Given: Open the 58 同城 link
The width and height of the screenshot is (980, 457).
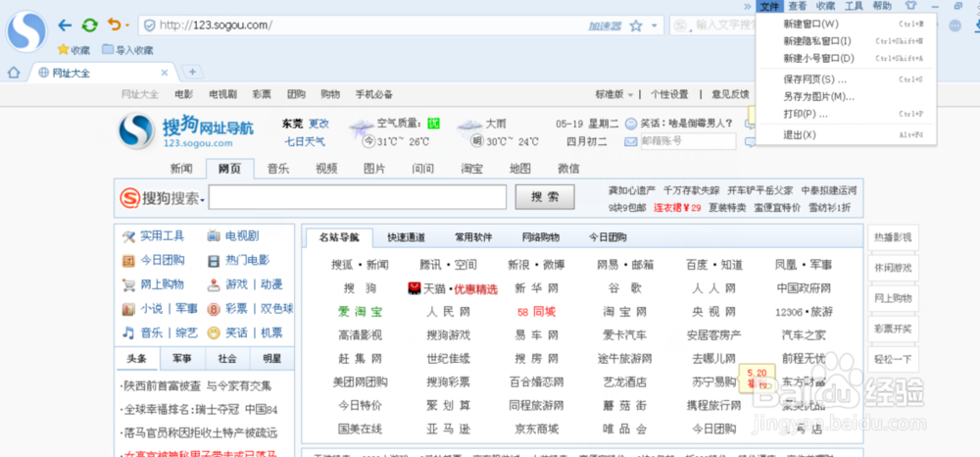Looking at the screenshot, I should pos(536,311).
